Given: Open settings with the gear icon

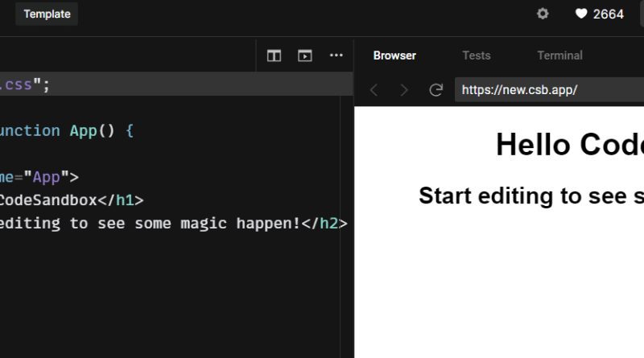Looking at the screenshot, I should pos(543,14).
